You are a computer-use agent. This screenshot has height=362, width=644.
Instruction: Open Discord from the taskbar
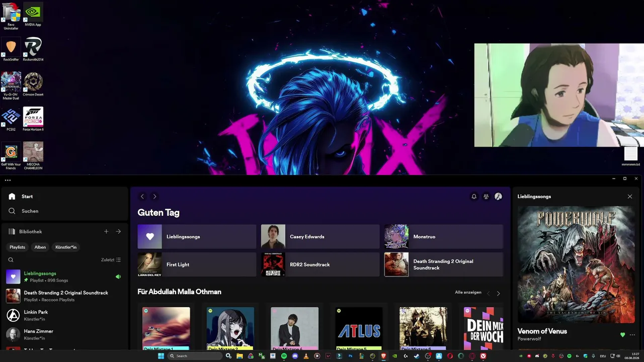click(295, 356)
